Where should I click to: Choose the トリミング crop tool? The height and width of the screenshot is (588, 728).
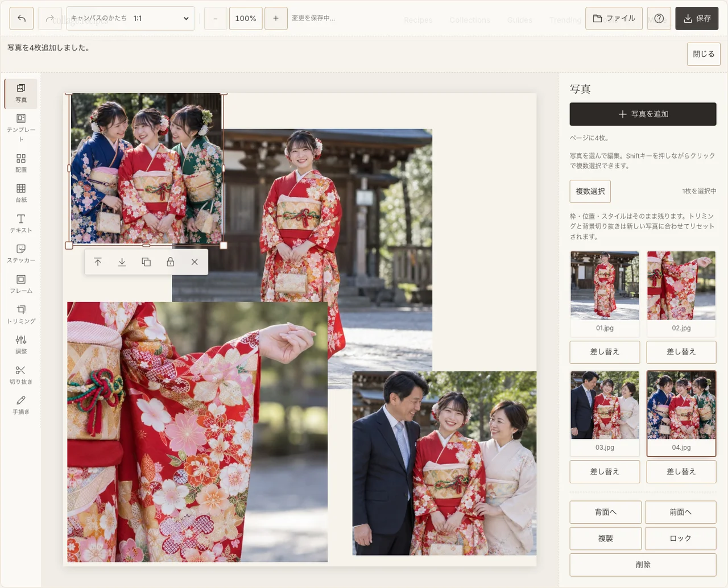pyautogui.click(x=21, y=314)
